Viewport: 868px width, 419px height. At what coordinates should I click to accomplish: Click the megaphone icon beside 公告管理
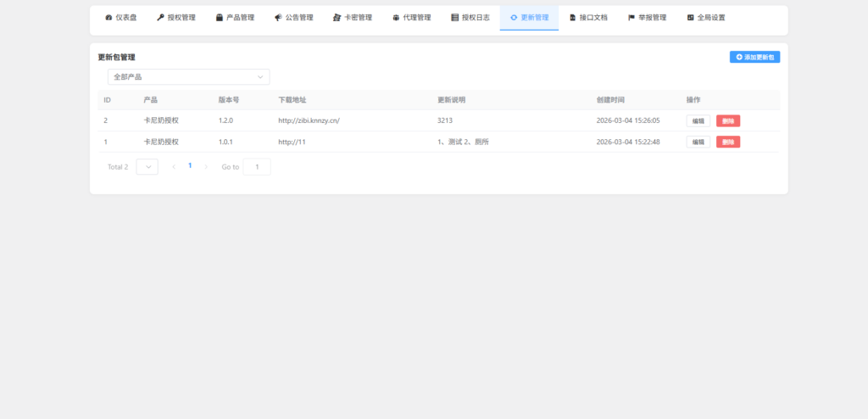pyautogui.click(x=278, y=18)
